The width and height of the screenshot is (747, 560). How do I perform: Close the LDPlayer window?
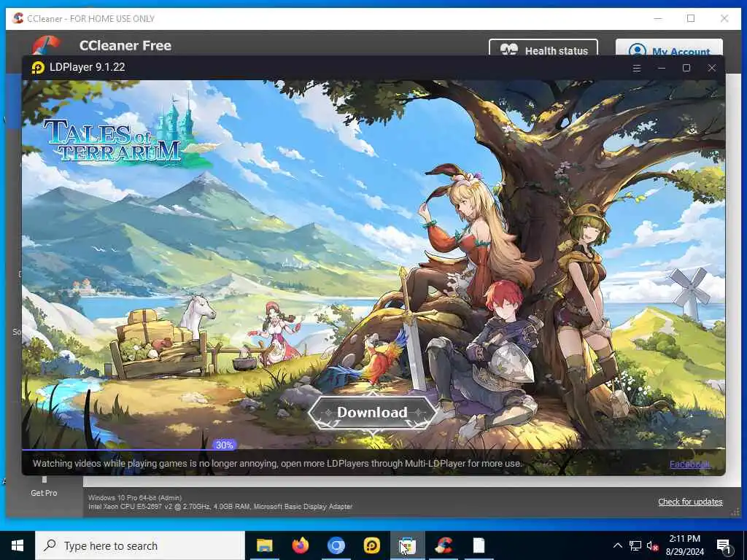pyautogui.click(x=712, y=68)
